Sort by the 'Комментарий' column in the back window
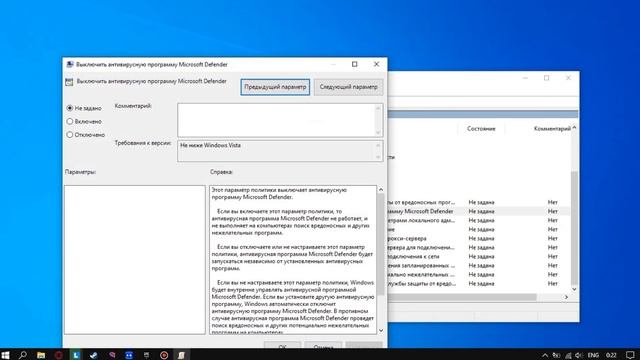The width and height of the screenshot is (640, 360). (552, 129)
